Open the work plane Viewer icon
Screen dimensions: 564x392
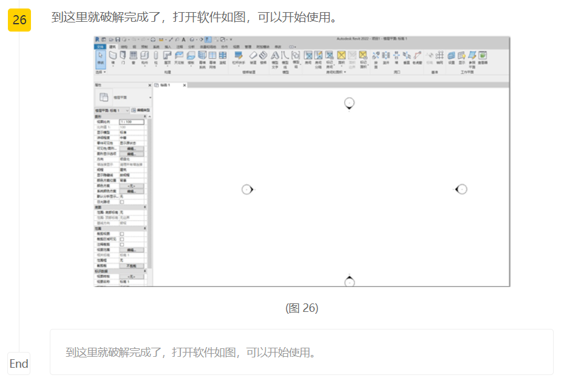pos(483,56)
